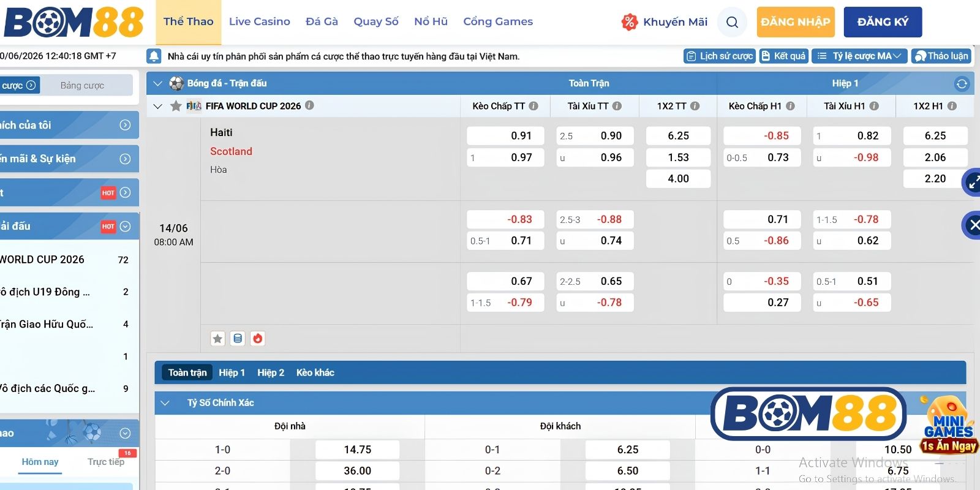The height and width of the screenshot is (490, 980).
Task: Bet on 1X2 TT odds 6.25 for Haiti
Action: [678, 136]
